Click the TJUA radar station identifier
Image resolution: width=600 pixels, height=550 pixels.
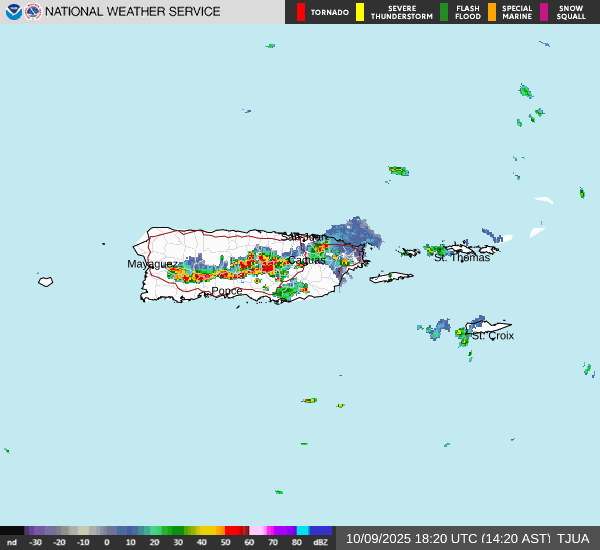click(x=573, y=538)
